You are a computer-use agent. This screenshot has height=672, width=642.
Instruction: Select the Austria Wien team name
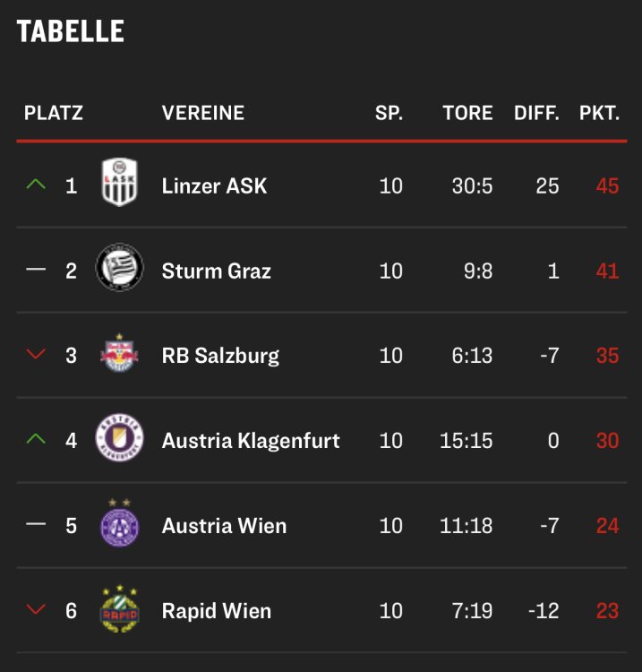[224, 525]
